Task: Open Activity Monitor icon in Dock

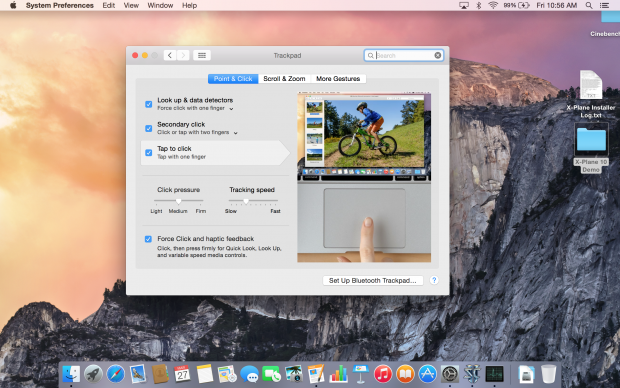Action: pyautogui.click(x=494, y=374)
